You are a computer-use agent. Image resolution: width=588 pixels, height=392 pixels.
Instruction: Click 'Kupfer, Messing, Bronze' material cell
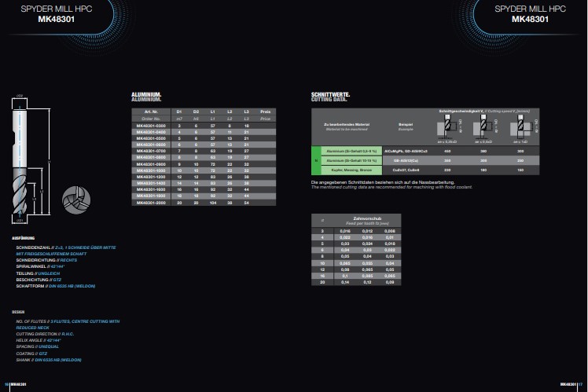[351, 170]
